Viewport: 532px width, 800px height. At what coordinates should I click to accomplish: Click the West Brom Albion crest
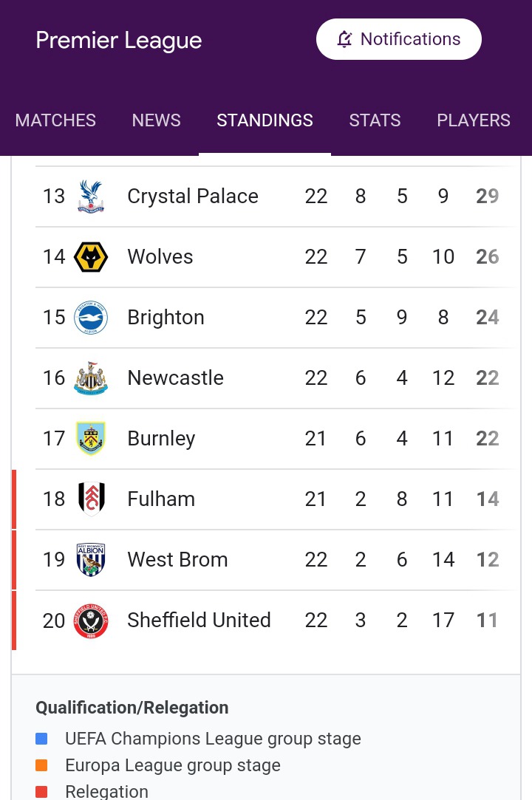click(91, 560)
